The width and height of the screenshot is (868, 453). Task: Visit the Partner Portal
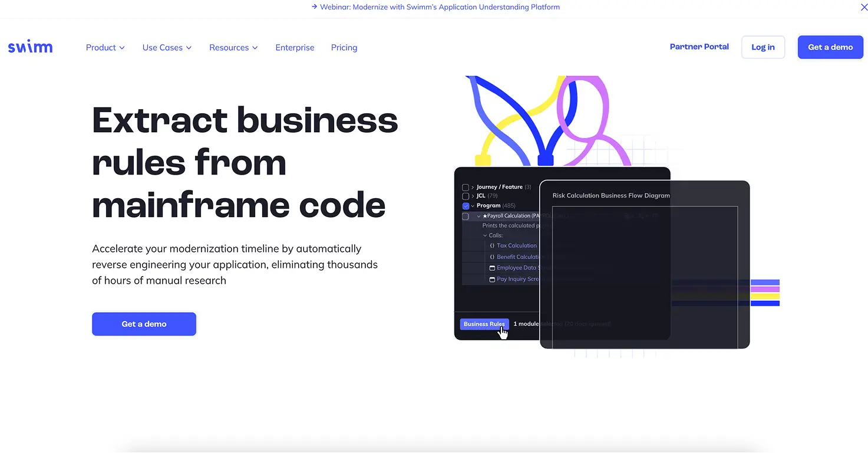click(x=699, y=47)
